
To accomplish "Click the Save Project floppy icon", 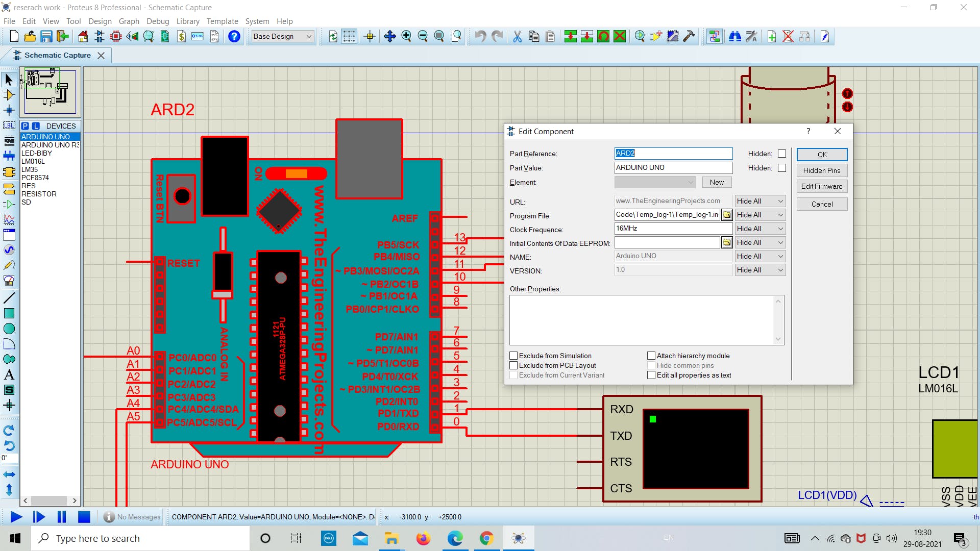I will tap(46, 36).
